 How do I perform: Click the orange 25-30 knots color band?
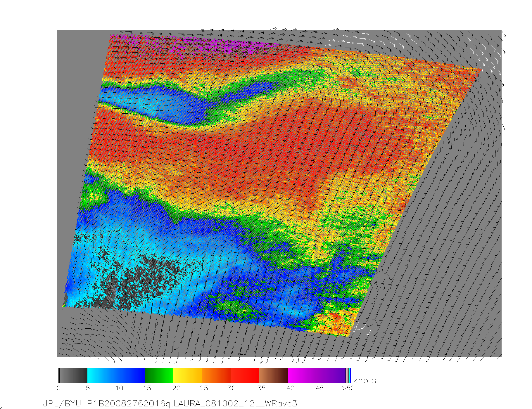(216, 375)
